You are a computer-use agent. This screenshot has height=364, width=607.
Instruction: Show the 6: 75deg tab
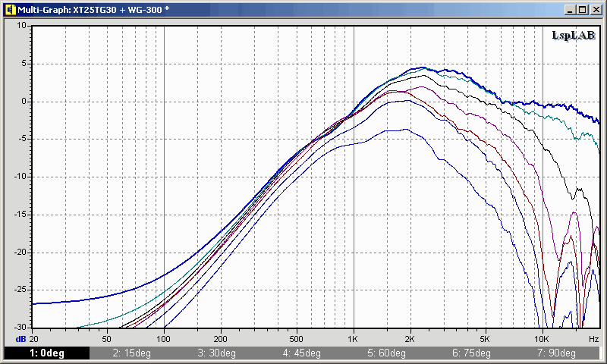(x=471, y=353)
